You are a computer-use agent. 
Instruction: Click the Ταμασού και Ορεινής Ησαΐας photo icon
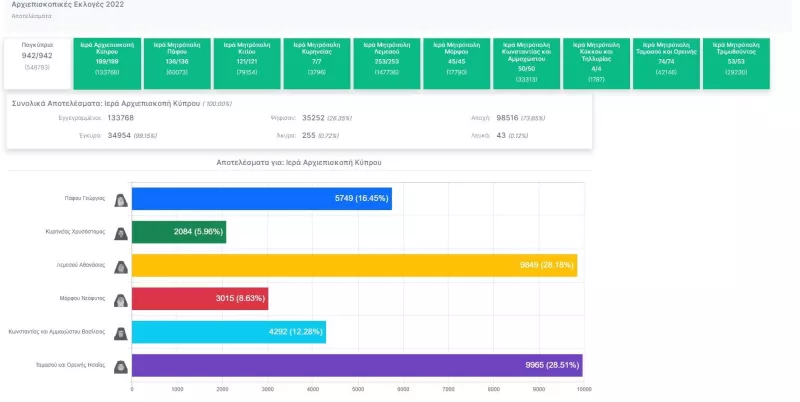coord(120,366)
